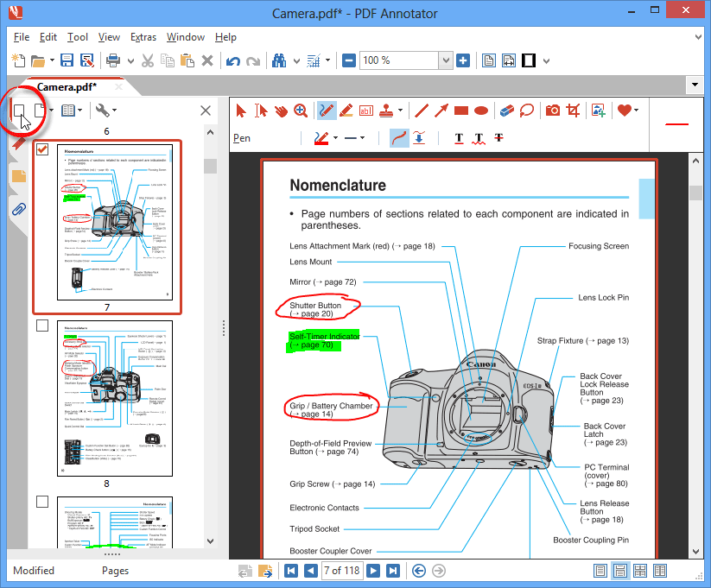Switch to full screen view icon
The height and width of the screenshot is (588, 711).
pyautogui.click(x=528, y=60)
